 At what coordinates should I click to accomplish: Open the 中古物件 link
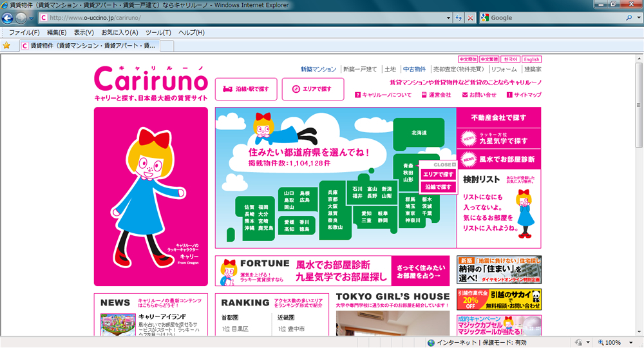coord(414,70)
